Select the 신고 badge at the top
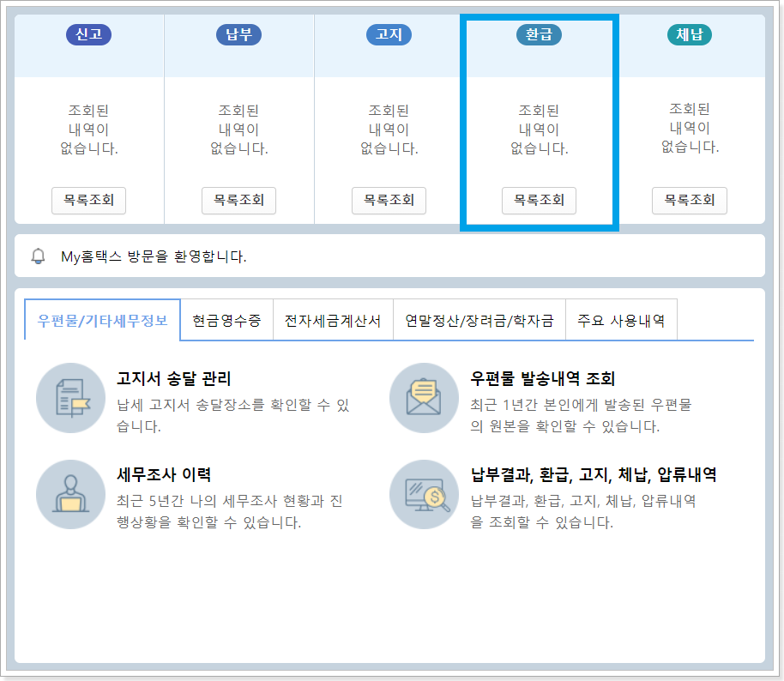 [88, 34]
